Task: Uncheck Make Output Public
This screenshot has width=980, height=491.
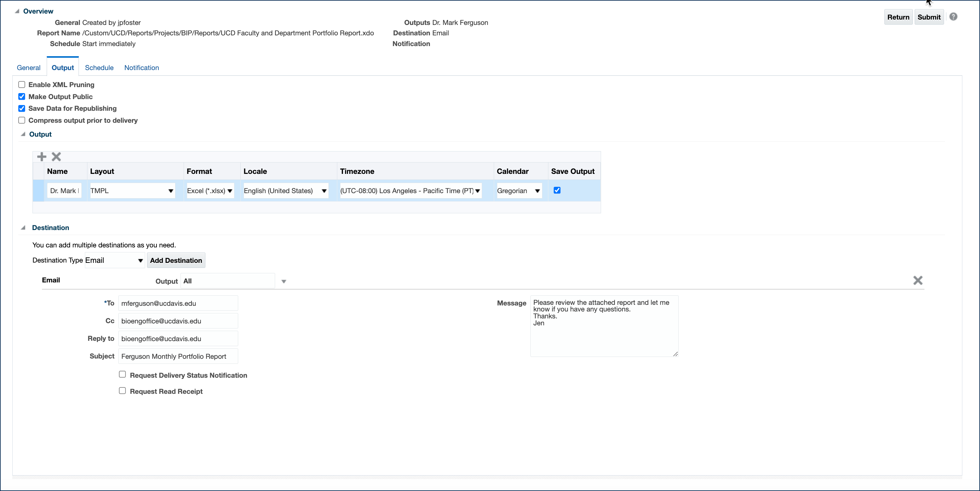Action: [22, 97]
